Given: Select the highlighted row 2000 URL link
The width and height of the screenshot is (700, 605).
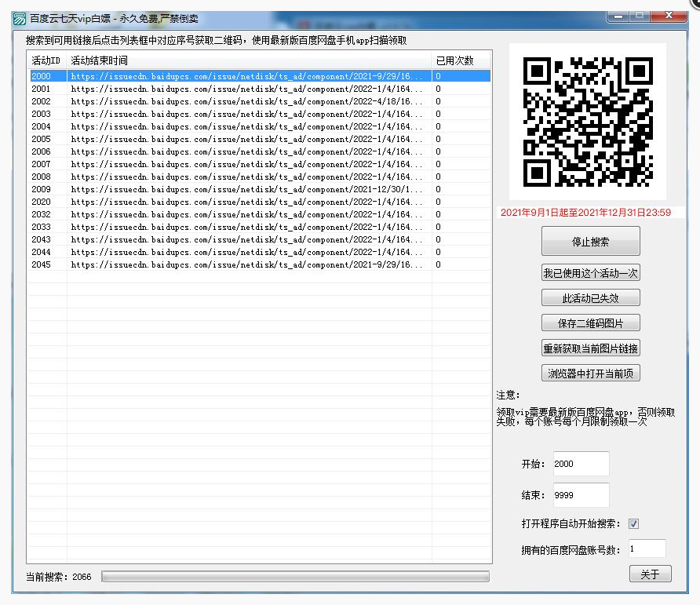Looking at the screenshot, I should tap(235, 76).
